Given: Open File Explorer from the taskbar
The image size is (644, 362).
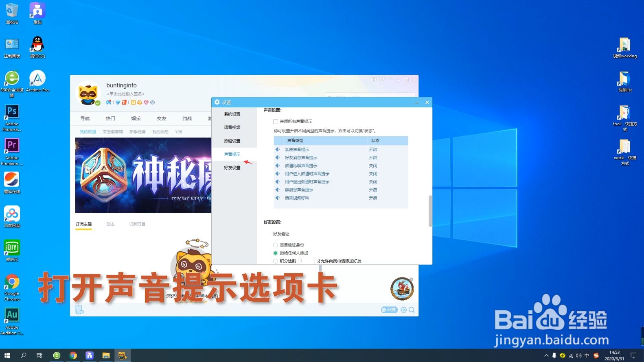Looking at the screenshot, I should click(x=106, y=355).
